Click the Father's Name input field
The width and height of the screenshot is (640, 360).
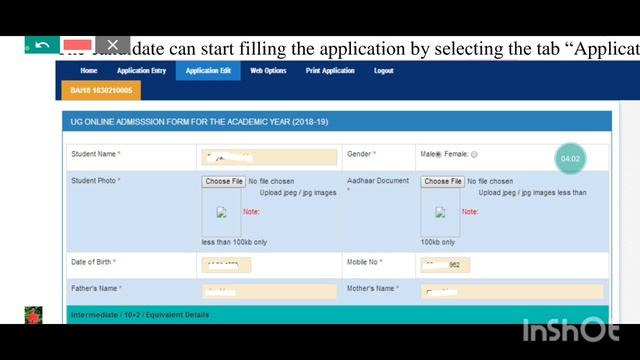269,292
